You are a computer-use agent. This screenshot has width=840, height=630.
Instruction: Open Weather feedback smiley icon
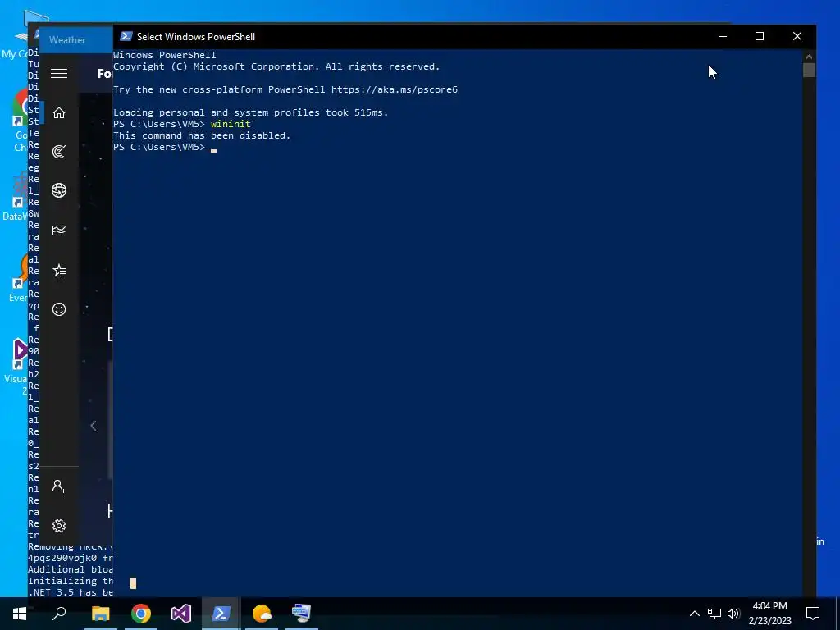tap(59, 309)
